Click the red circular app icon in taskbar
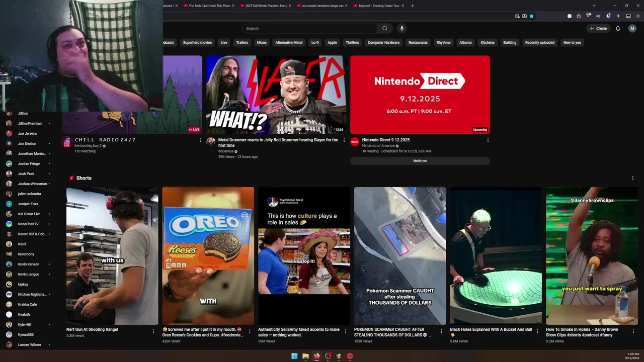 pos(350,356)
